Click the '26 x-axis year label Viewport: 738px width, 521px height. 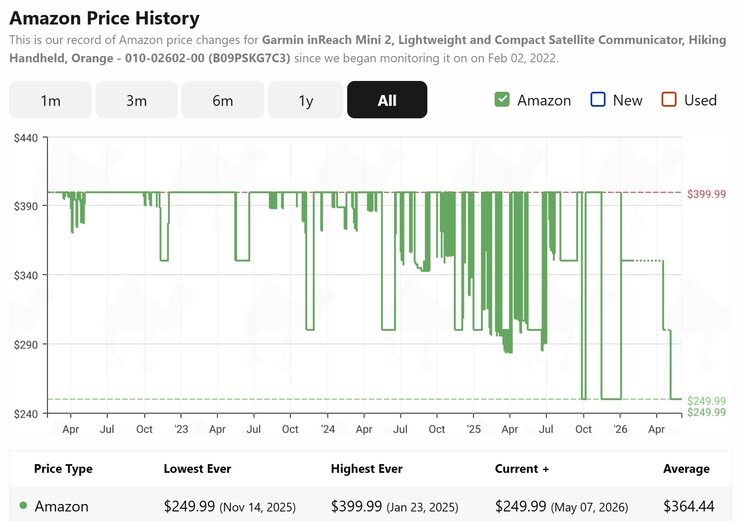(620, 429)
